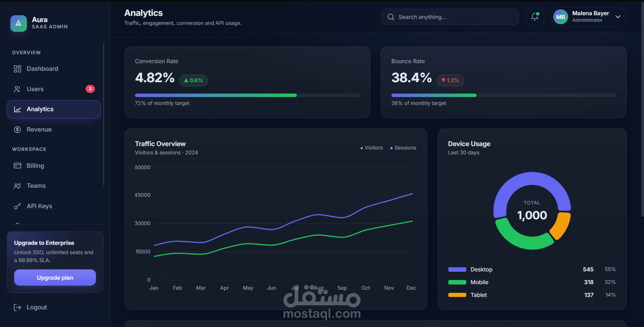644x327 pixels.
Task: Click the Desktop "545" count
Action: coord(588,269)
